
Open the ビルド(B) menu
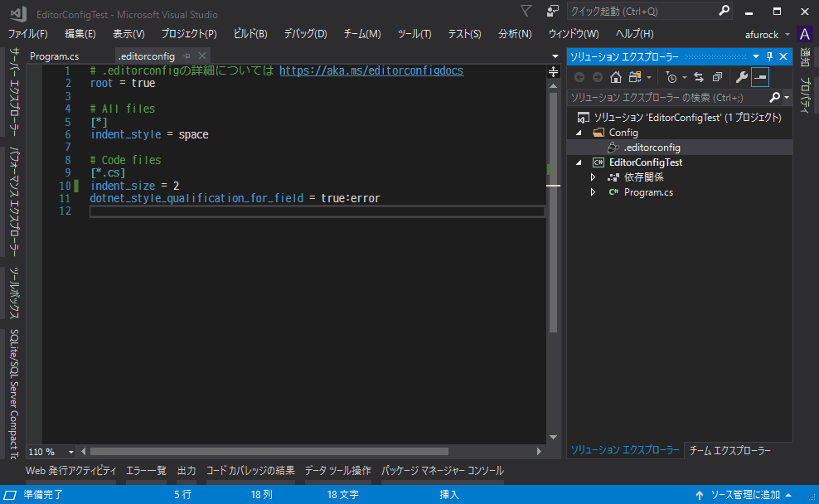[x=250, y=34]
